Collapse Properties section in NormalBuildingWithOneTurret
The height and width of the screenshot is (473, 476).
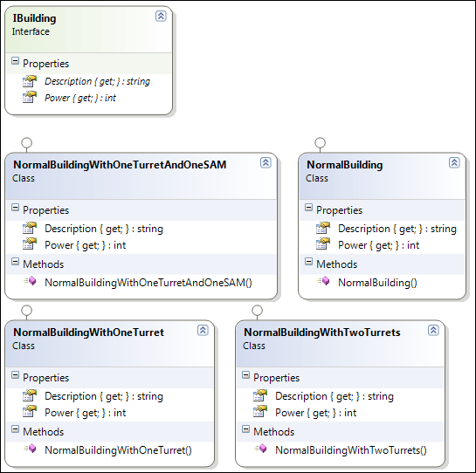(15, 375)
